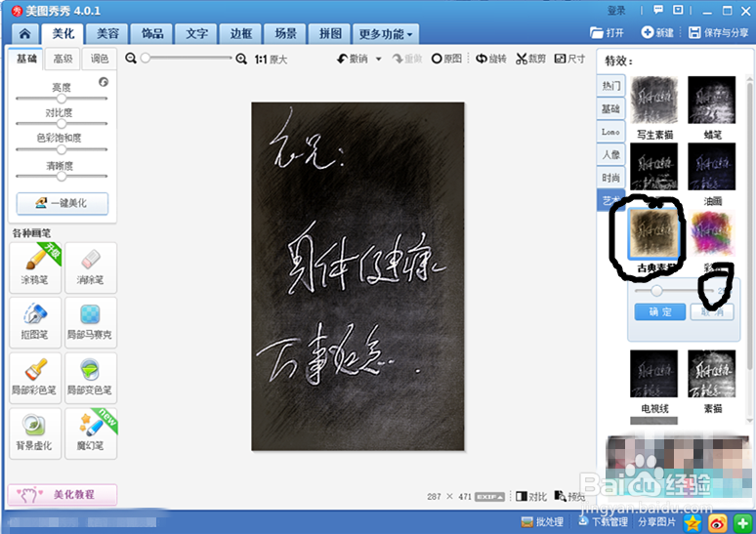Image resolution: width=756 pixels, height=534 pixels.
Task: Apply the 电视线 effect thumbnail
Action: tap(654, 374)
